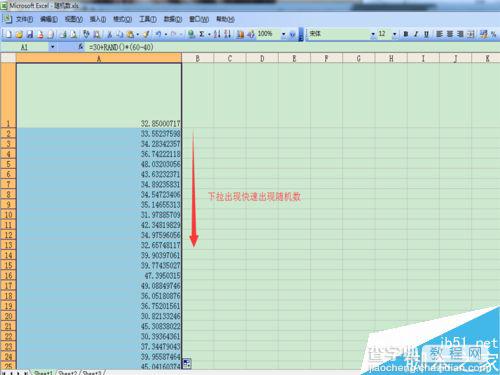Viewport: 500px width, 375px height.
Task: Select row 10 header
Action: [8, 215]
